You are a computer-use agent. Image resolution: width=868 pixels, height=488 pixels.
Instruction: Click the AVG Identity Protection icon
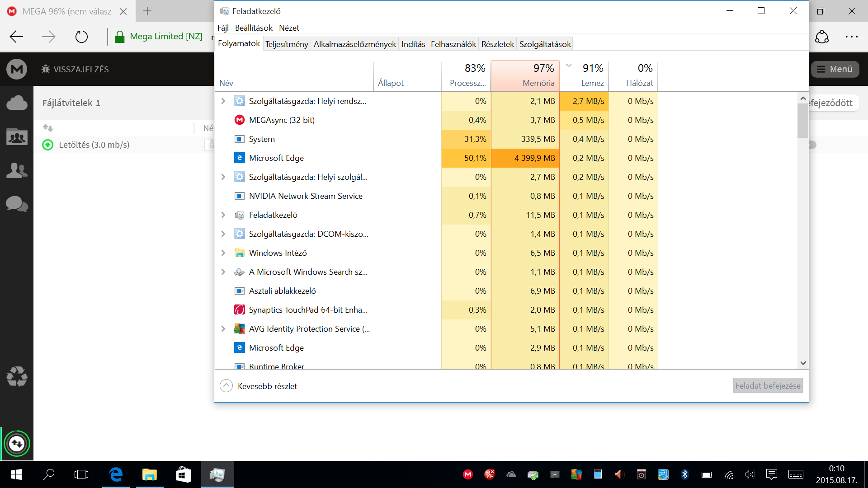pos(240,329)
